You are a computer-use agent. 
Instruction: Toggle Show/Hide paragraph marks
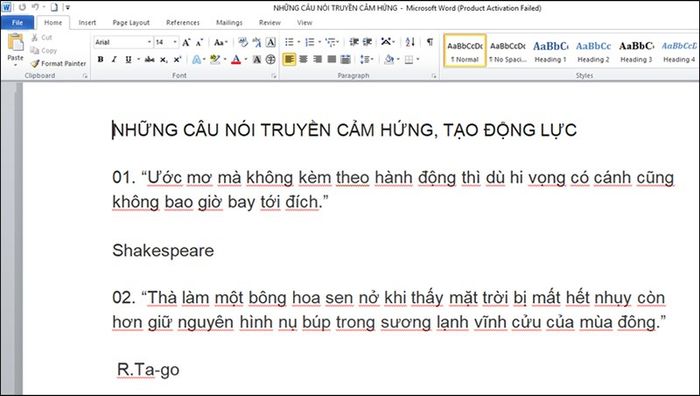pyautogui.click(x=429, y=42)
